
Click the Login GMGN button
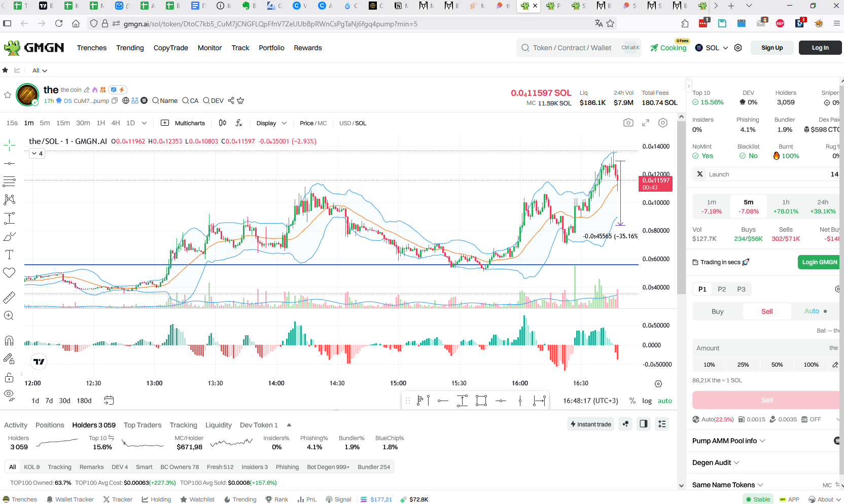point(819,262)
